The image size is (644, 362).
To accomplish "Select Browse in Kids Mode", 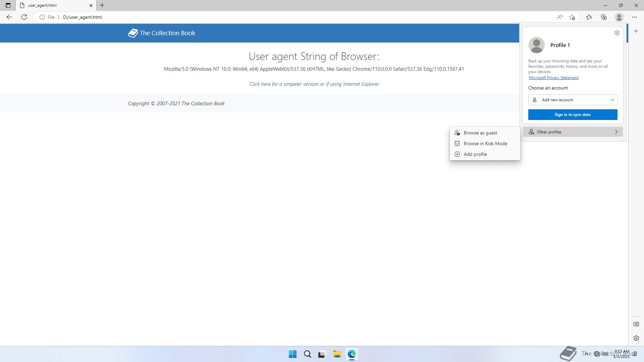I will (x=485, y=143).
